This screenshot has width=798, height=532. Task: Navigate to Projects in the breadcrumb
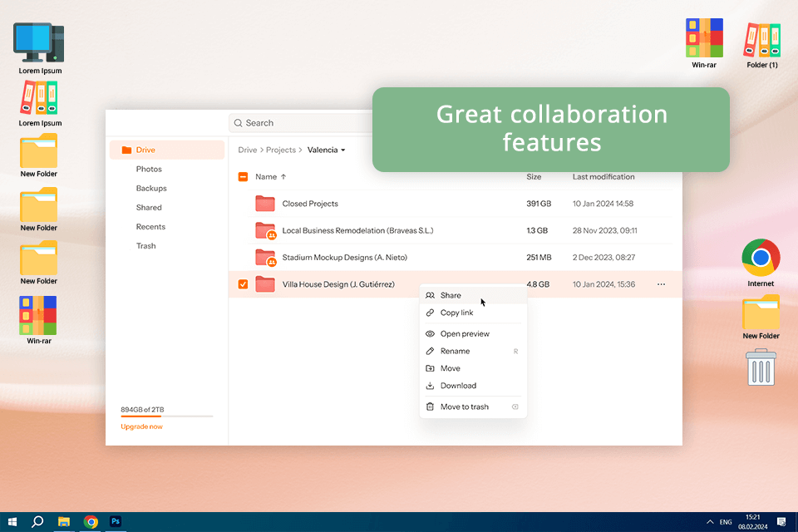click(281, 150)
